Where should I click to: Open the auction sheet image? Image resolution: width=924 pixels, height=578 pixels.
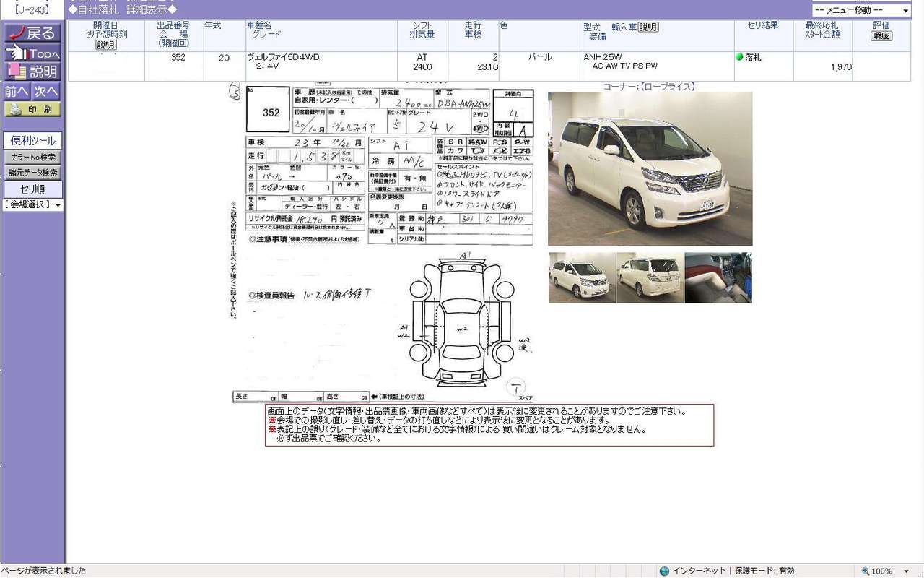click(383, 244)
